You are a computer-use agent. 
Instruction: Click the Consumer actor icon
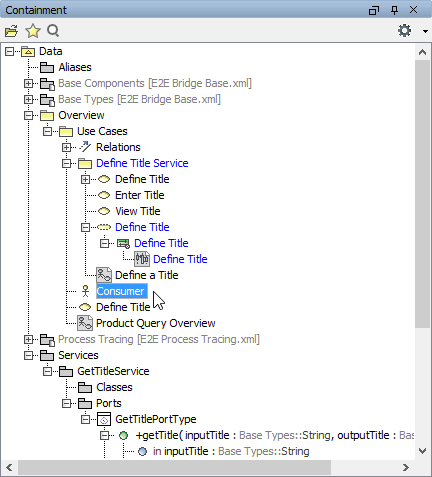coord(86,291)
